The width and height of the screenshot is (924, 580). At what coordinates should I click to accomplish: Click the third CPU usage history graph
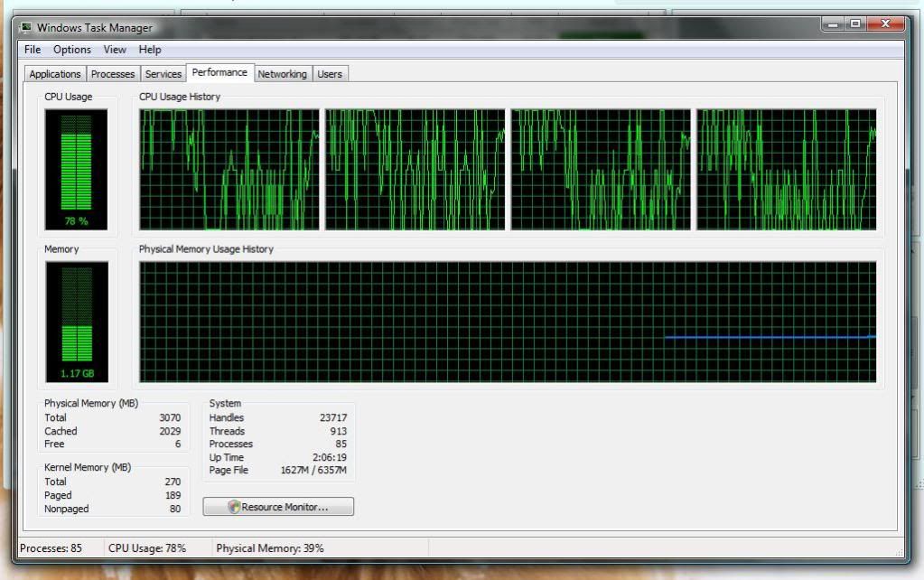601,169
